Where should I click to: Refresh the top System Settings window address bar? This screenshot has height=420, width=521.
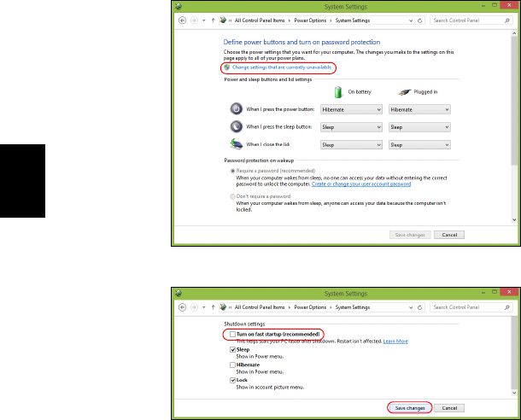tap(419, 20)
